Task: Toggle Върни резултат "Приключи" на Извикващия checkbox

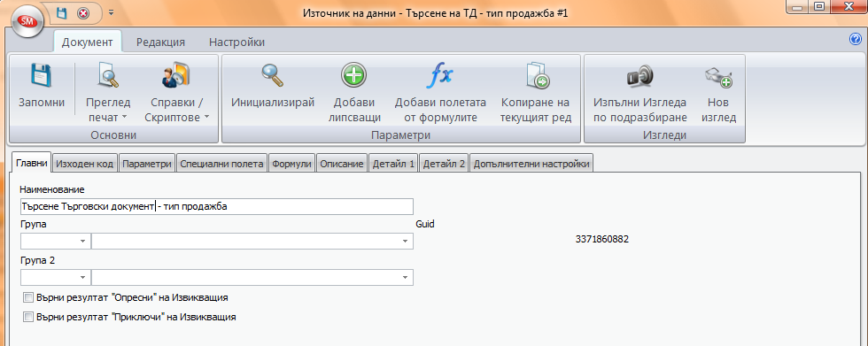Action: point(28,318)
